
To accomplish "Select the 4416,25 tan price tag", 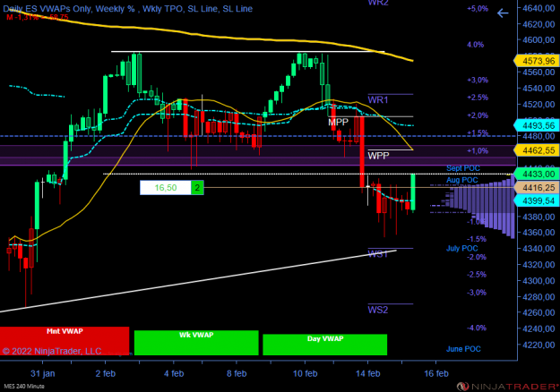I will pyautogui.click(x=537, y=188).
